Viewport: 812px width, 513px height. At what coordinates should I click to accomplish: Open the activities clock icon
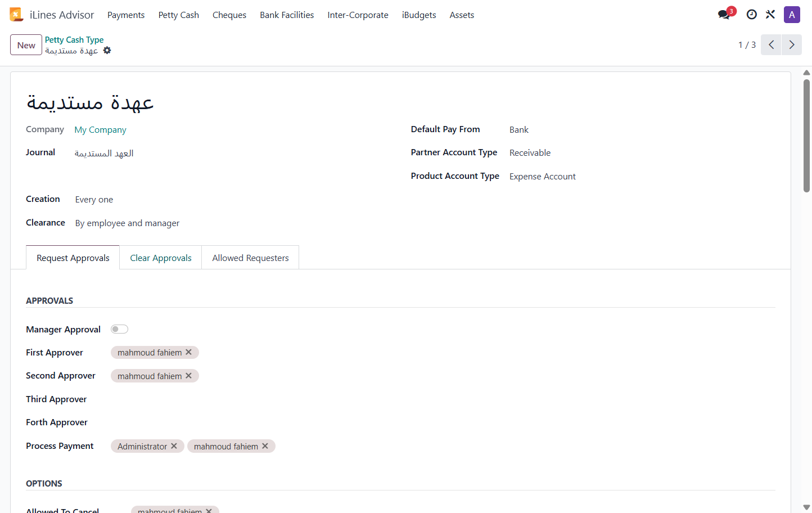751,15
